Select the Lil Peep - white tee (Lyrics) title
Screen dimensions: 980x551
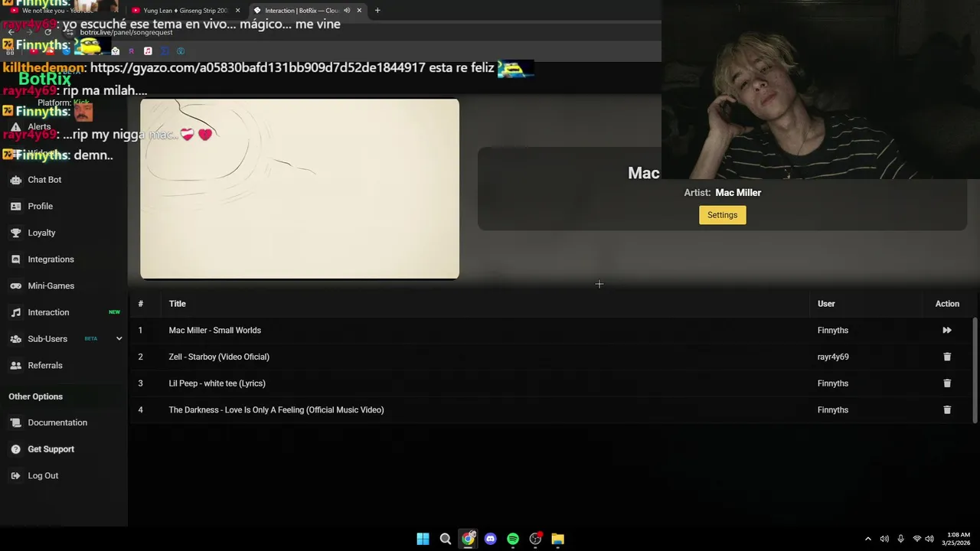click(217, 383)
